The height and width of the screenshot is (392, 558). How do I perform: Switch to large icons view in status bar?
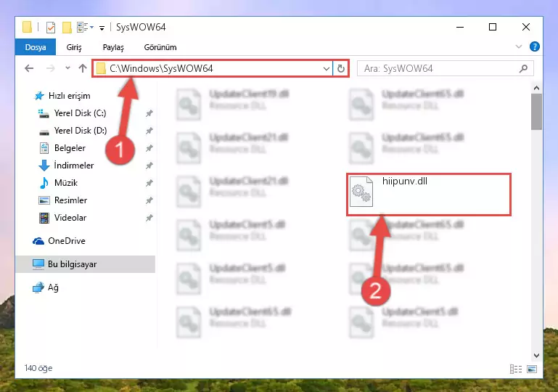(x=532, y=369)
